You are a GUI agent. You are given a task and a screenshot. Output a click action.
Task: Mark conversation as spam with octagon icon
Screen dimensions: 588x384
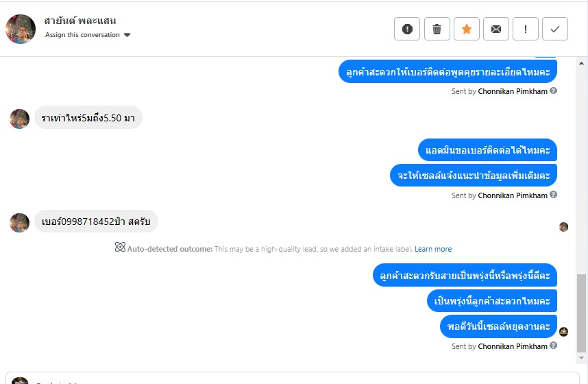(407, 29)
